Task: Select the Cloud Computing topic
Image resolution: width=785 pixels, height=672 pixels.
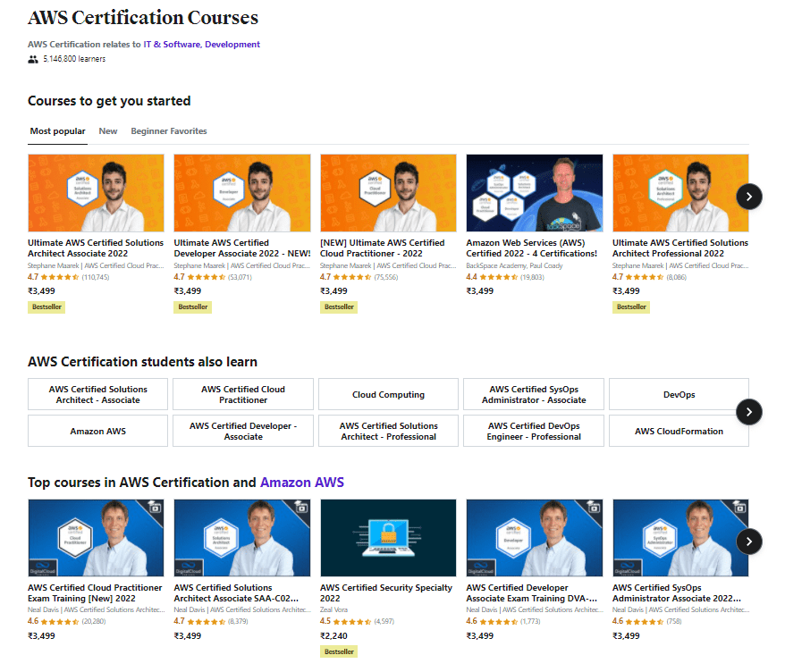Action: coord(389,394)
